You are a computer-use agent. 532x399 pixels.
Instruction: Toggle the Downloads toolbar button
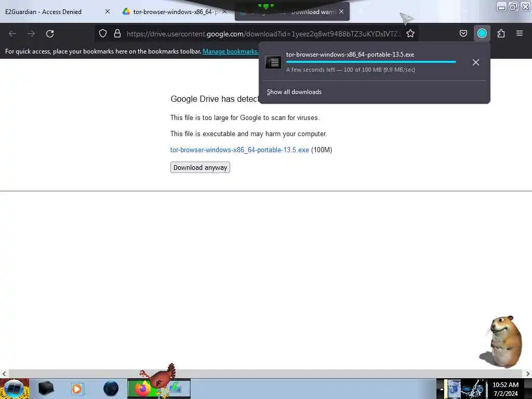click(482, 33)
